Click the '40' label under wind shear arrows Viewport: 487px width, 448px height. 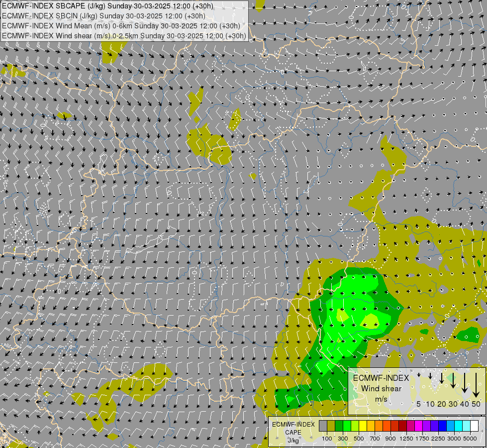tap(465, 404)
